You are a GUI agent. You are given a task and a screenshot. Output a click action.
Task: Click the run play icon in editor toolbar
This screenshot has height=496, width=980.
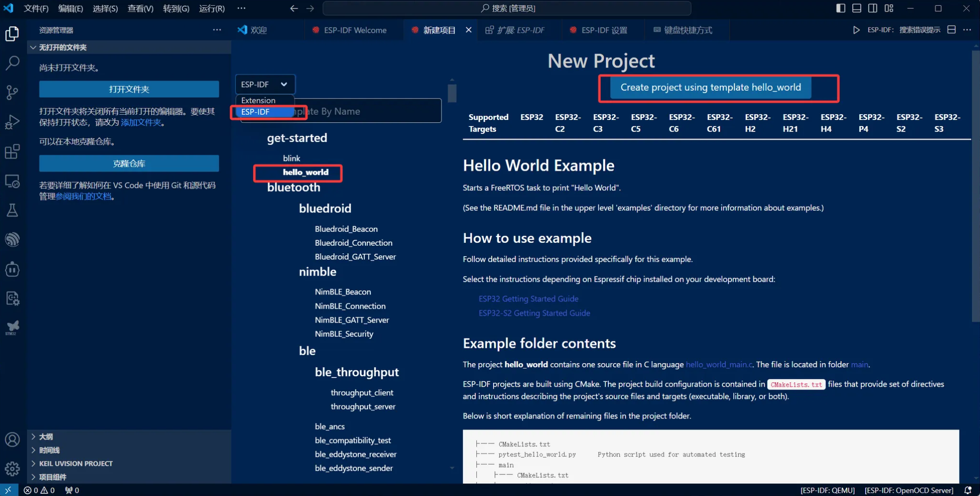tap(856, 30)
